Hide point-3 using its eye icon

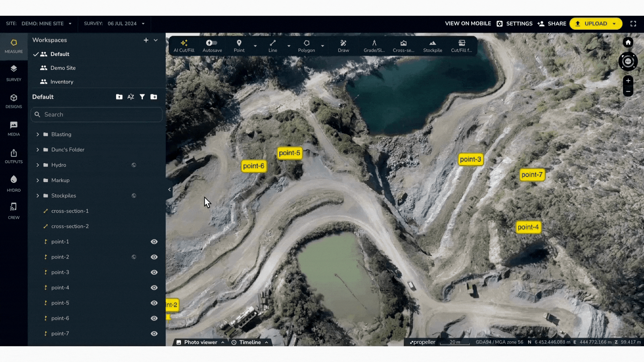(154, 273)
